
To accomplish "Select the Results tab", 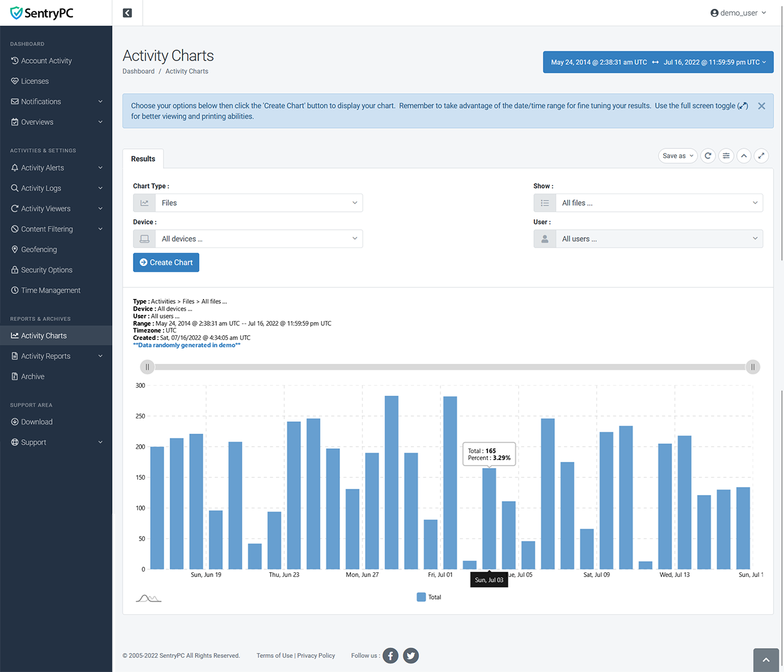I will [143, 159].
